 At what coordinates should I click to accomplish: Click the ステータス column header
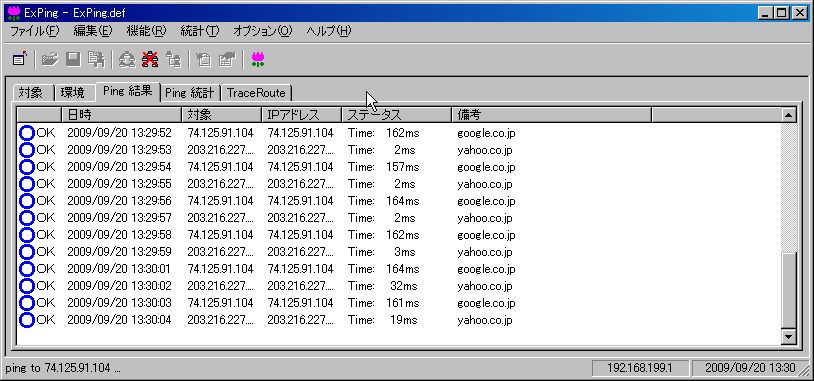pyautogui.click(x=397, y=115)
